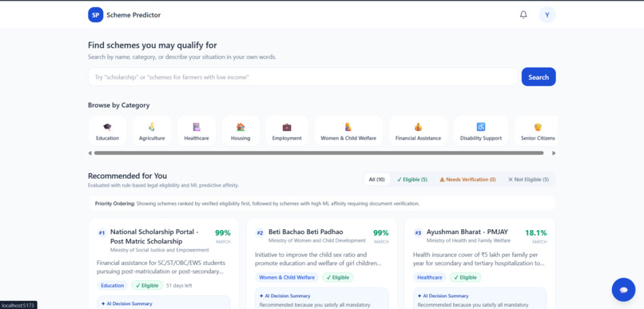Select the Women & Child Welfare category

[x=348, y=131]
